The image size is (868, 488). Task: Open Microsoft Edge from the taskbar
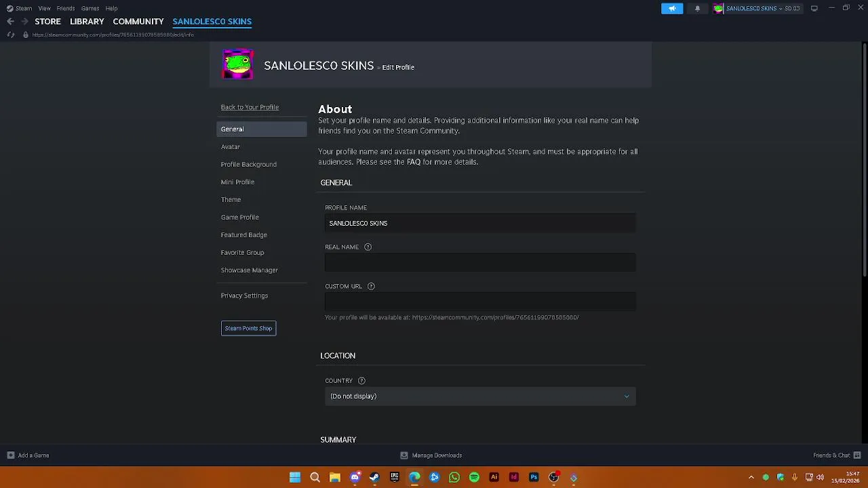pyautogui.click(x=414, y=477)
